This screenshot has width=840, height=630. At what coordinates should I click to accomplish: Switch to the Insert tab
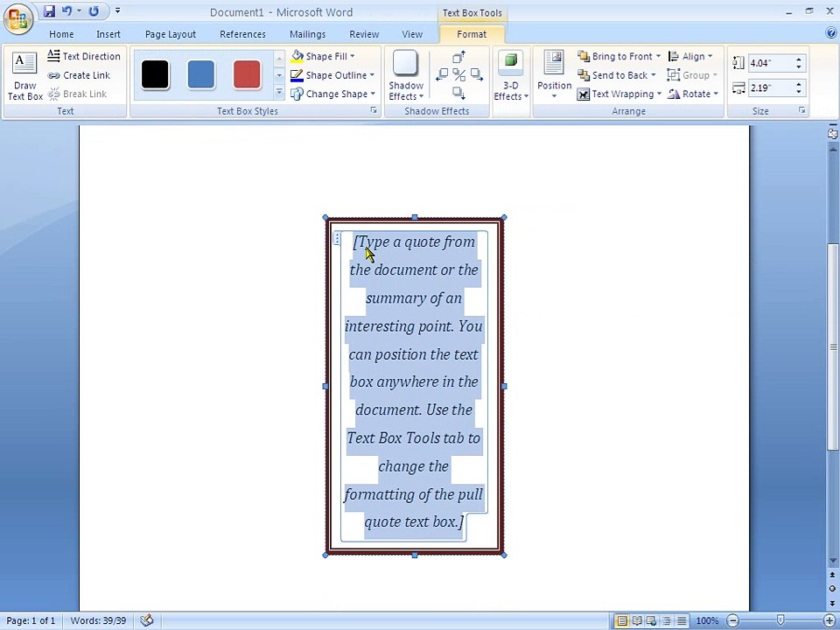(108, 34)
